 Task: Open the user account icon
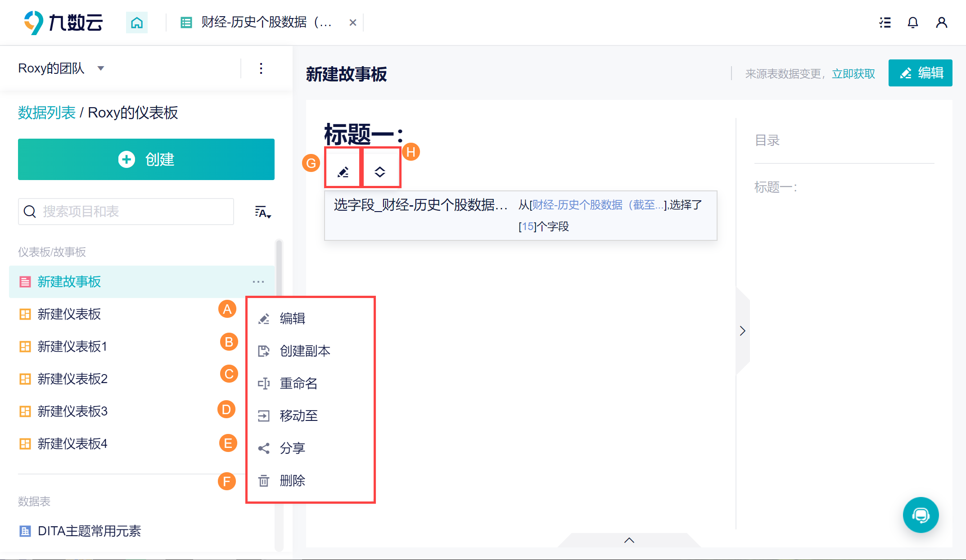coord(941,23)
